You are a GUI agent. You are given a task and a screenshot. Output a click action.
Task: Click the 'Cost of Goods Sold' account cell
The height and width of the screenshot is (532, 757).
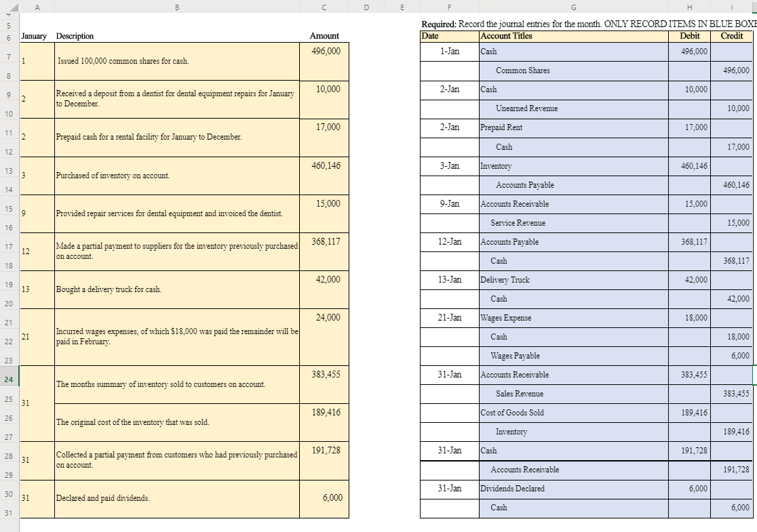point(574,413)
